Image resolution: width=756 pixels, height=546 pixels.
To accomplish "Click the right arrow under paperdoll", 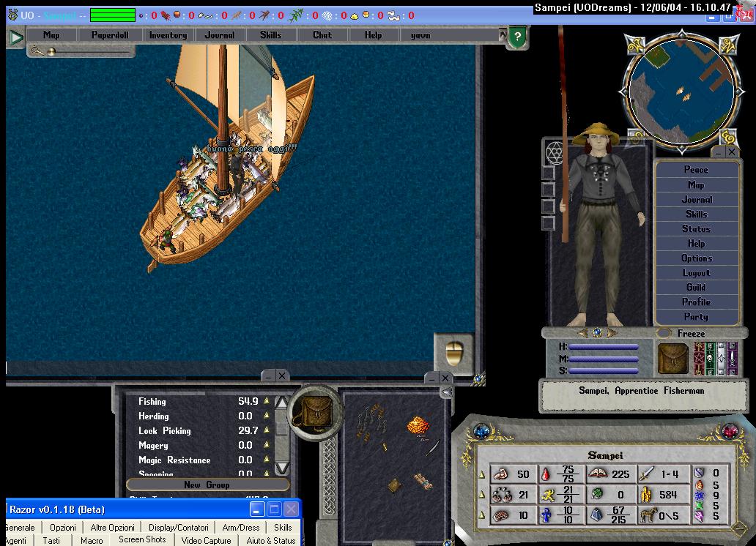I will [612, 333].
